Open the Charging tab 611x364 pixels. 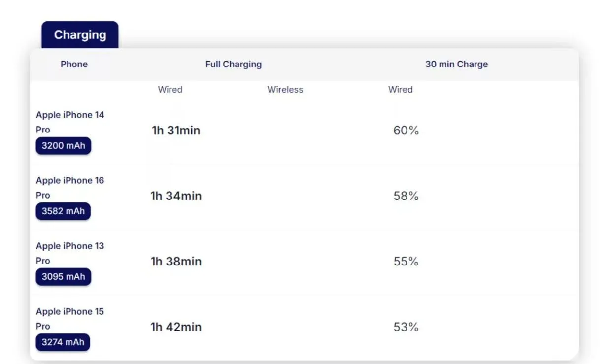tap(80, 35)
